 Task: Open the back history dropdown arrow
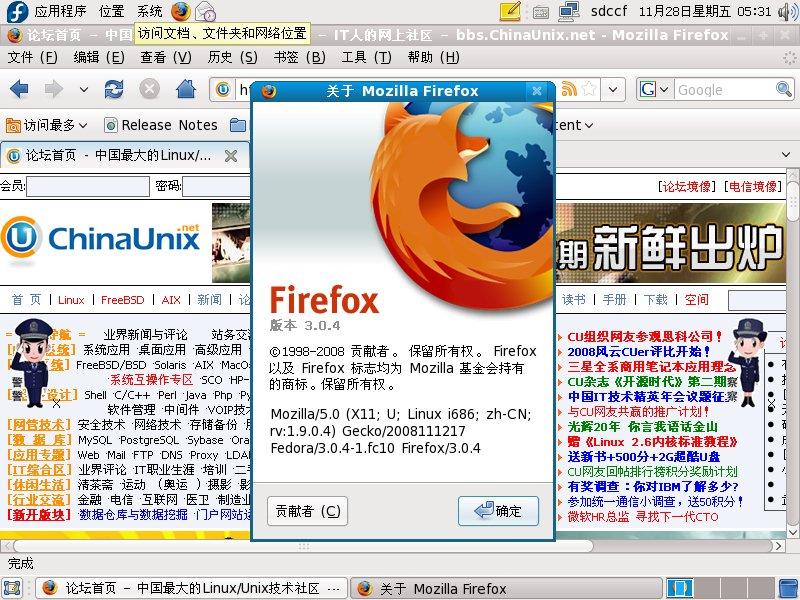click(84, 90)
